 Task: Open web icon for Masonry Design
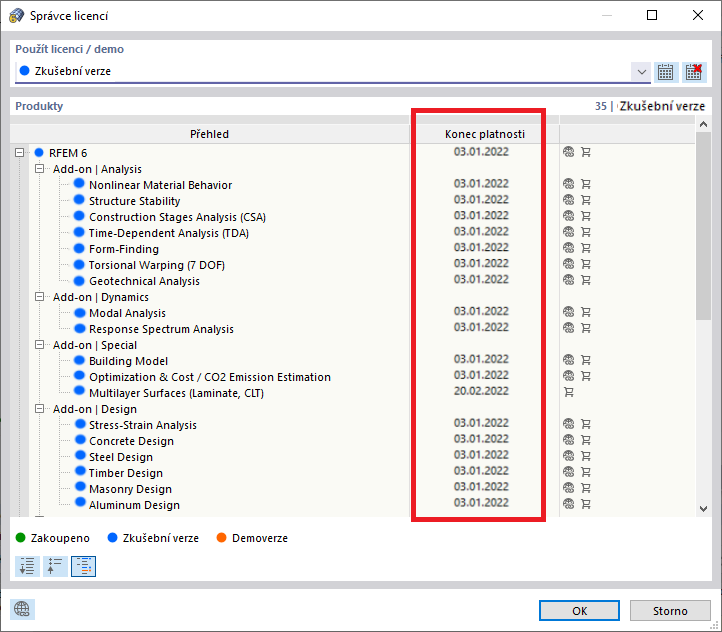569,488
